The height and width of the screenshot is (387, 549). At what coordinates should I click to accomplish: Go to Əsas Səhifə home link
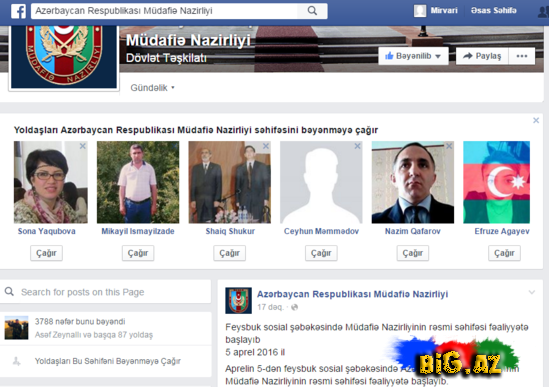pyautogui.click(x=493, y=11)
